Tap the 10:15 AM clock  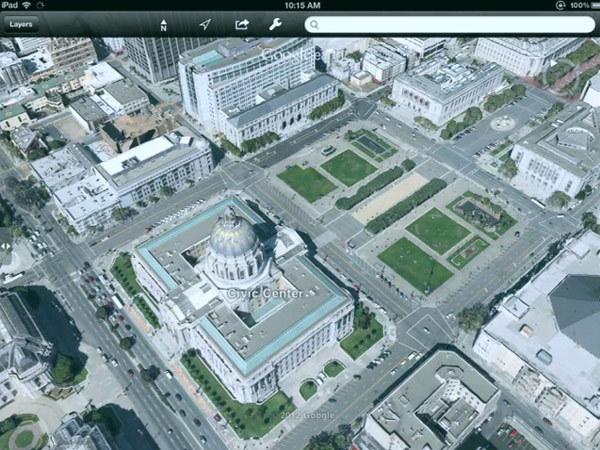(x=301, y=5)
